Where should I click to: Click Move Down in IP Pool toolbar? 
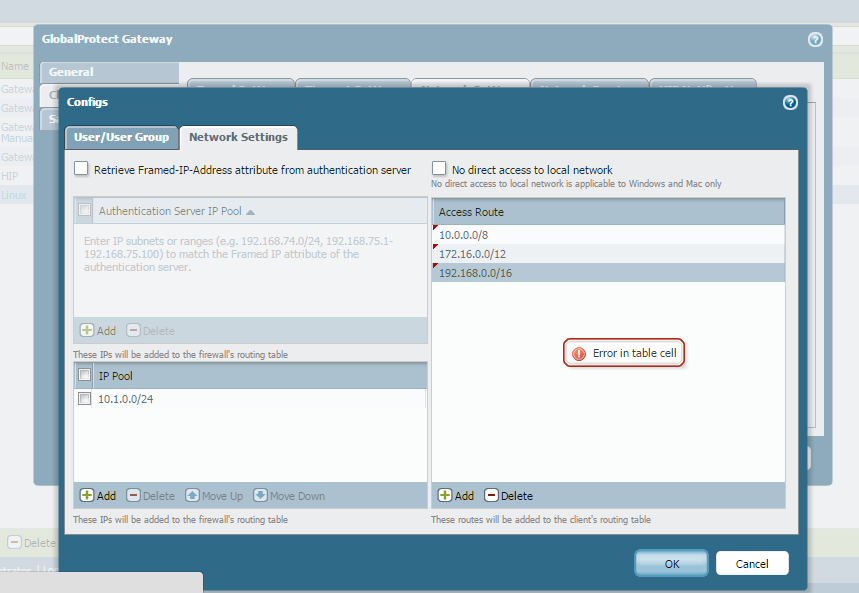point(289,495)
